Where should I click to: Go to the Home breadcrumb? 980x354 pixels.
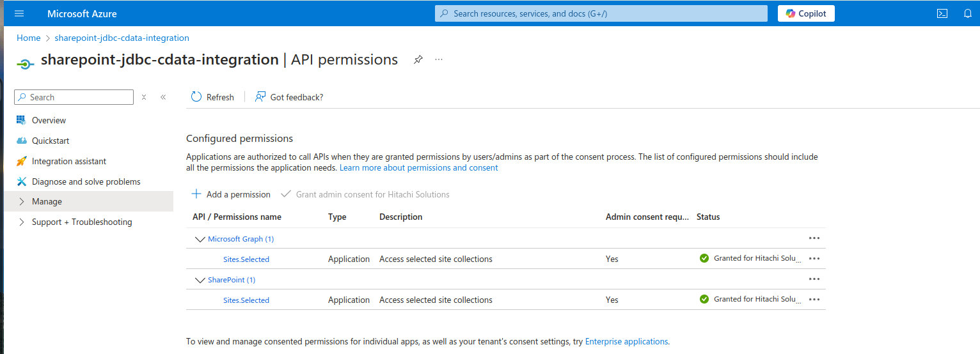point(28,38)
